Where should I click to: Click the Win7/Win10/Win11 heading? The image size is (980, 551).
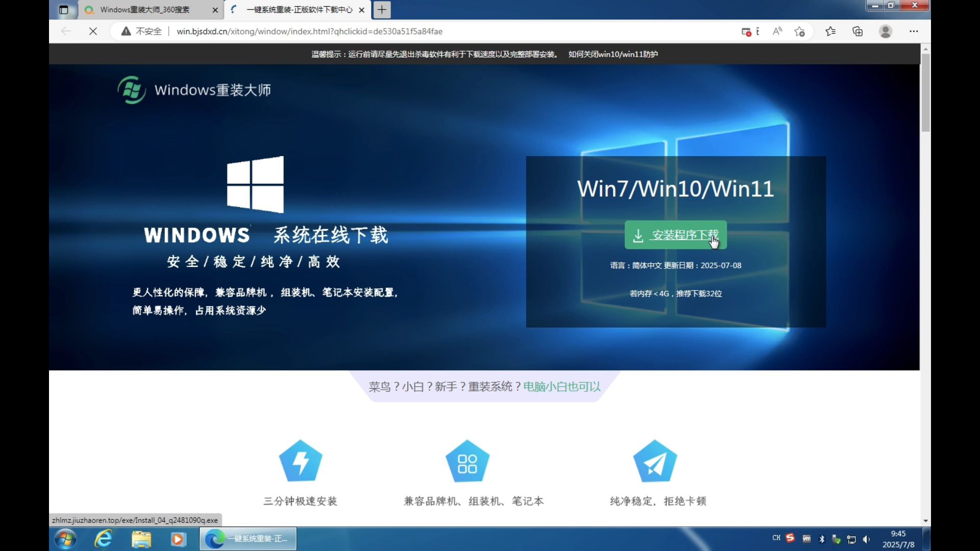(x=675, y=189)
